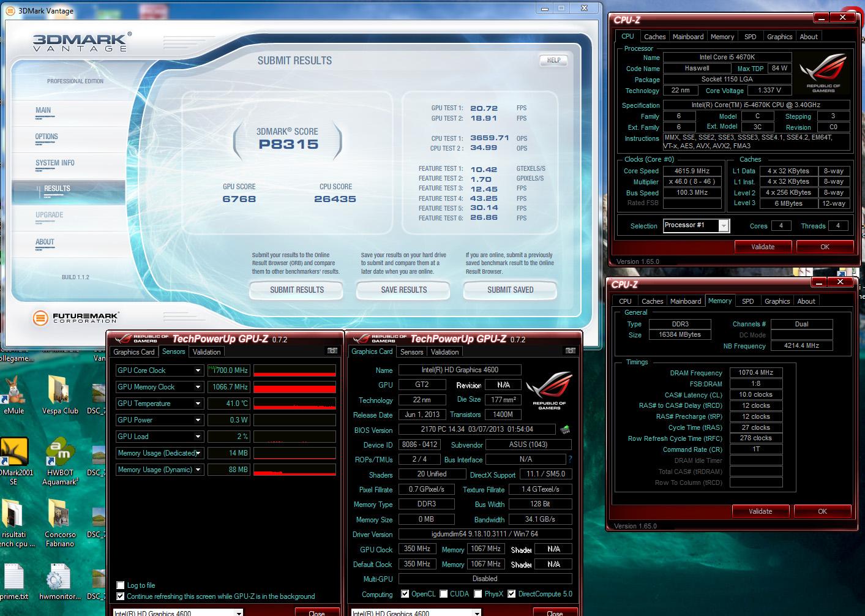865x616 pixels.
Task: Close the lower CPU-Z Memory window
Action: 840,282
